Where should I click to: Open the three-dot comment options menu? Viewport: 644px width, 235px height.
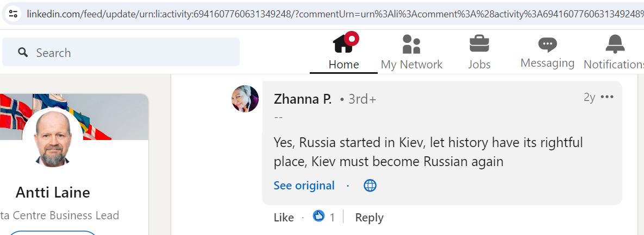click(x=607, y=97)
